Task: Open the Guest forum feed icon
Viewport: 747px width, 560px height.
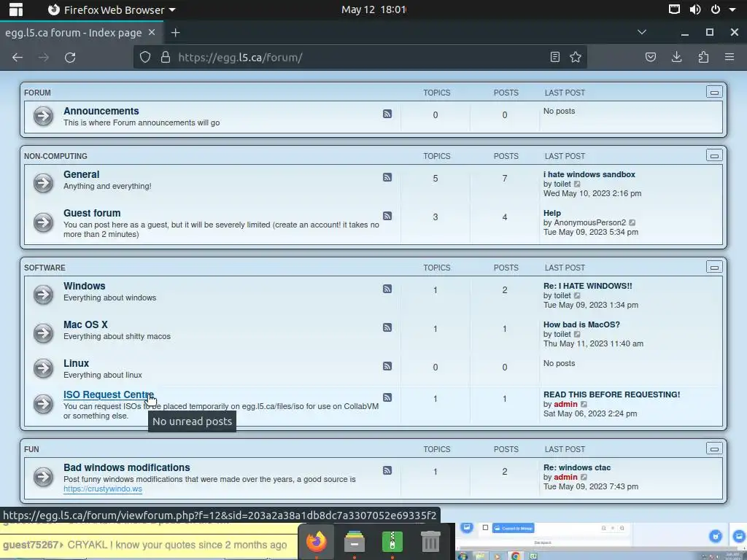Action: pyautogui.click(x=387, y=216)
